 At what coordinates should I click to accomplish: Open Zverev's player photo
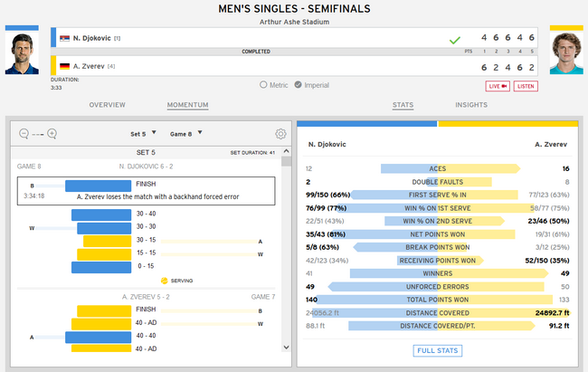pos(566,56)
